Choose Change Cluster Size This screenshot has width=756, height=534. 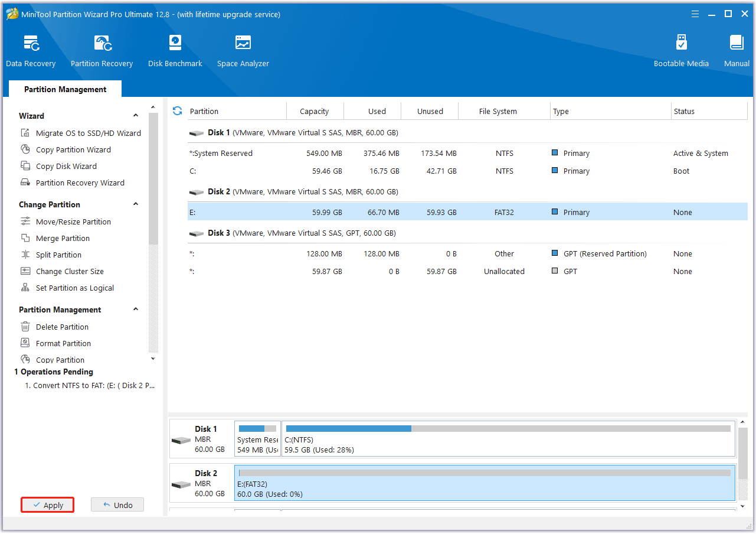coord(63,271)
